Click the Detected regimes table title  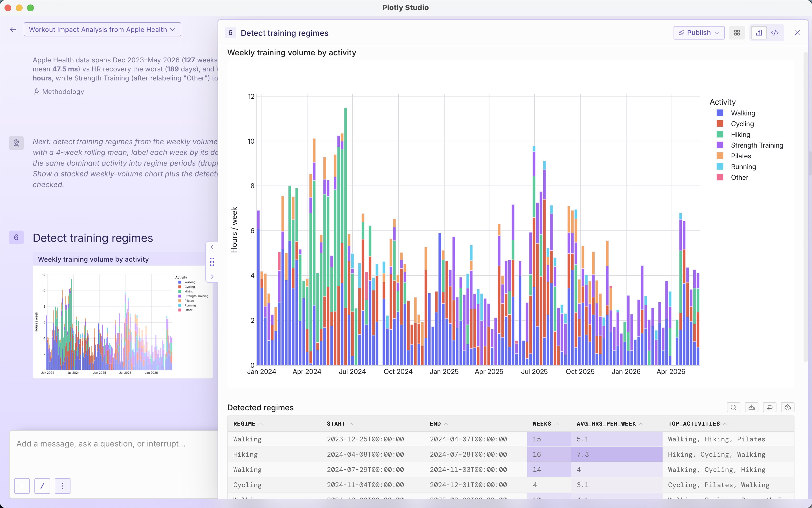(261, 408)
